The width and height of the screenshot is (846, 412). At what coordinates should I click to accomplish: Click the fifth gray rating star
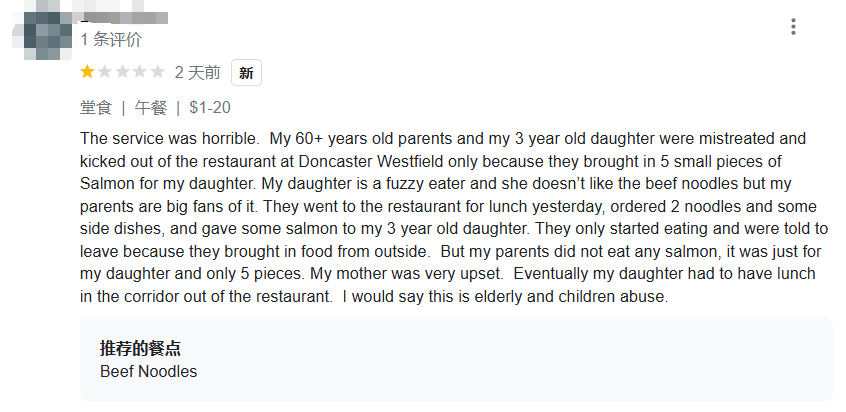(x=157, y=72)
